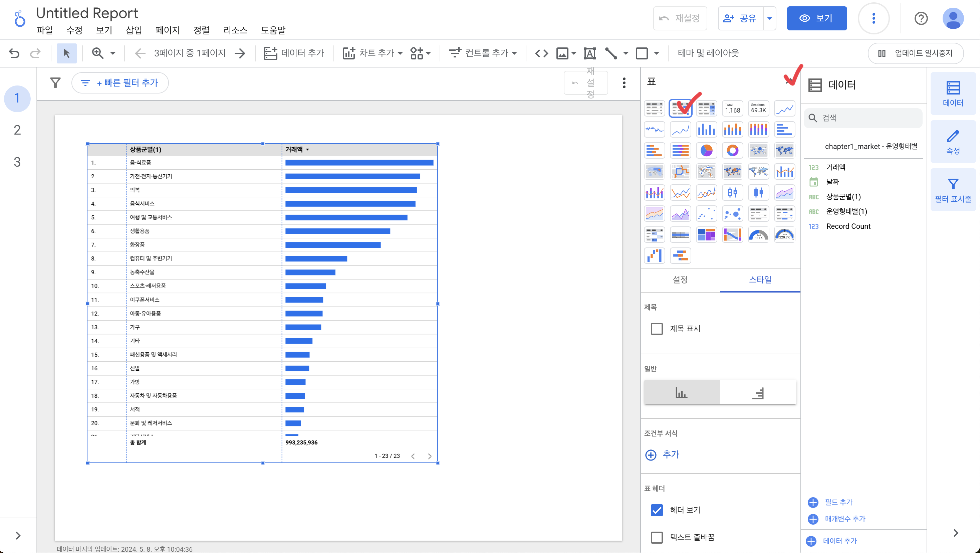The height and width of the screenshot is (553, 980).
Task: Click the undo arrow in toolbar
Action: point(14,53)
